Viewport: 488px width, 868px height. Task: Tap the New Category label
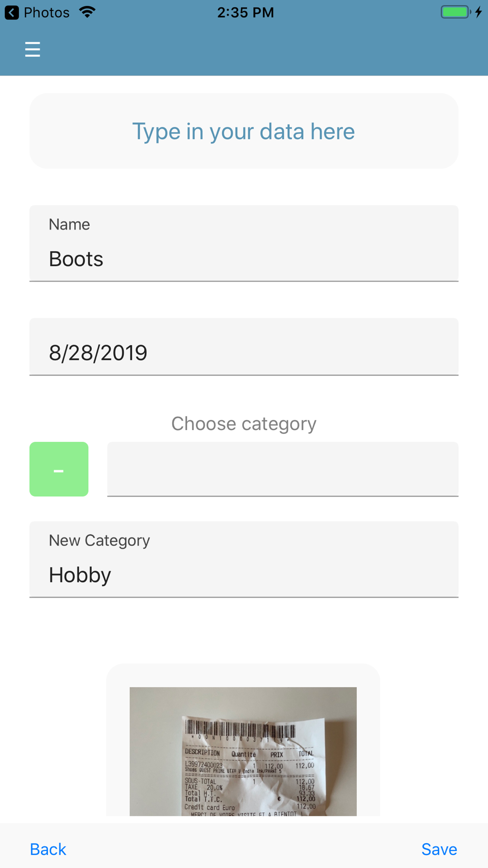pos(99,540)
